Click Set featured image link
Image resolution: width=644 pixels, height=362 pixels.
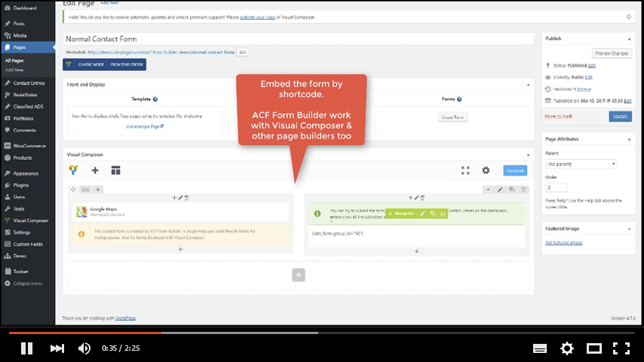coord(563,243)
